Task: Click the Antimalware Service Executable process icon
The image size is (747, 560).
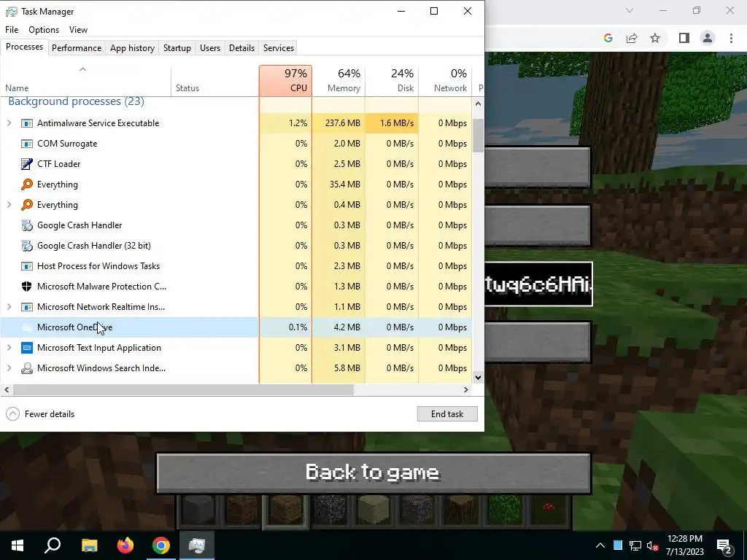Action: point(27,123)
